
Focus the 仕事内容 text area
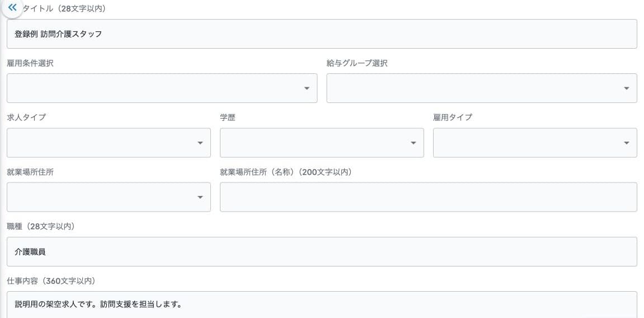pos(322,305)
